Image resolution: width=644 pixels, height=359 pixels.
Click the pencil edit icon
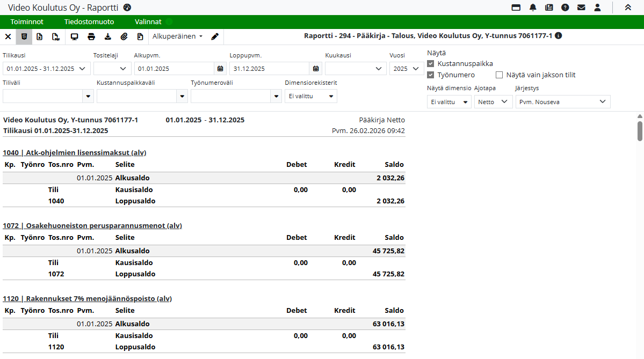215,36
